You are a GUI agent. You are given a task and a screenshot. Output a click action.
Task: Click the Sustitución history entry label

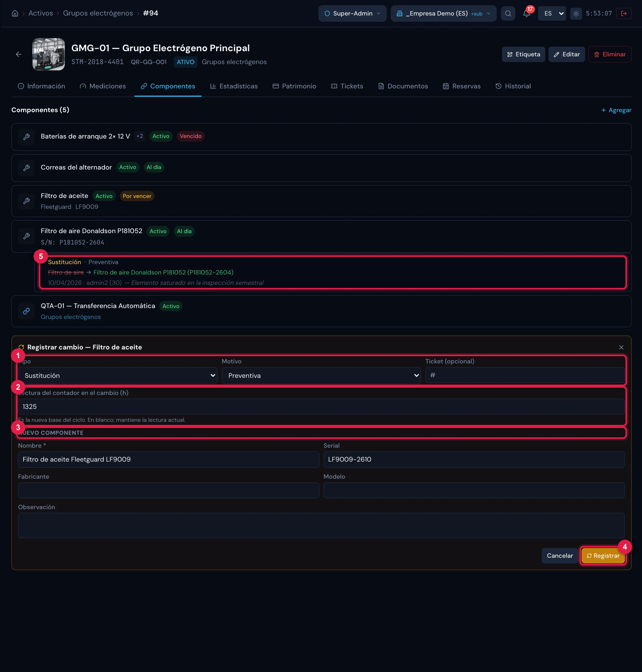(64, 262)
